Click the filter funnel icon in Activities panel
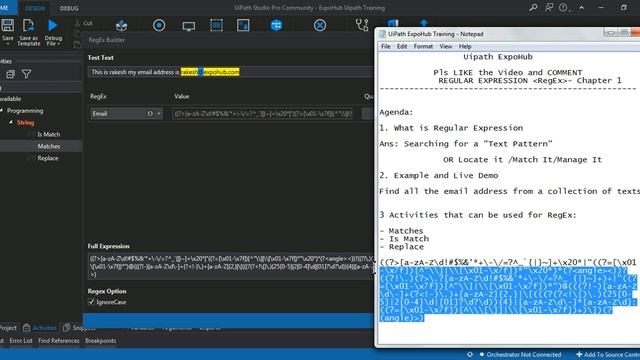Screen dimensions: 640x360 [x=27, y=74]
